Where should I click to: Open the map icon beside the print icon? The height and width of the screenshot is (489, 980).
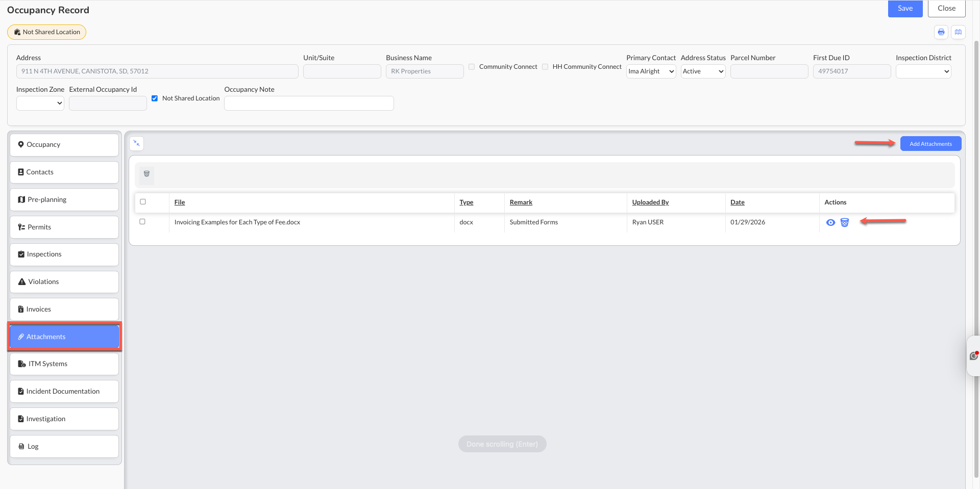(x=958, y=32)
